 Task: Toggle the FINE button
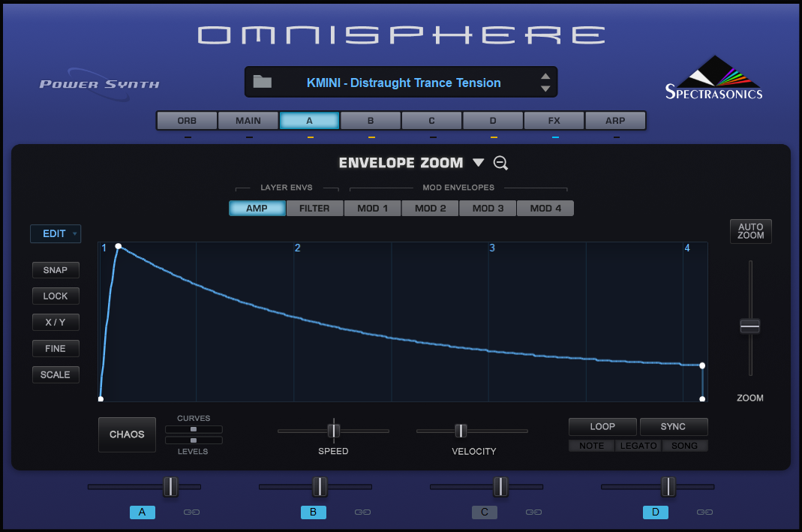(x=56, y=348)
